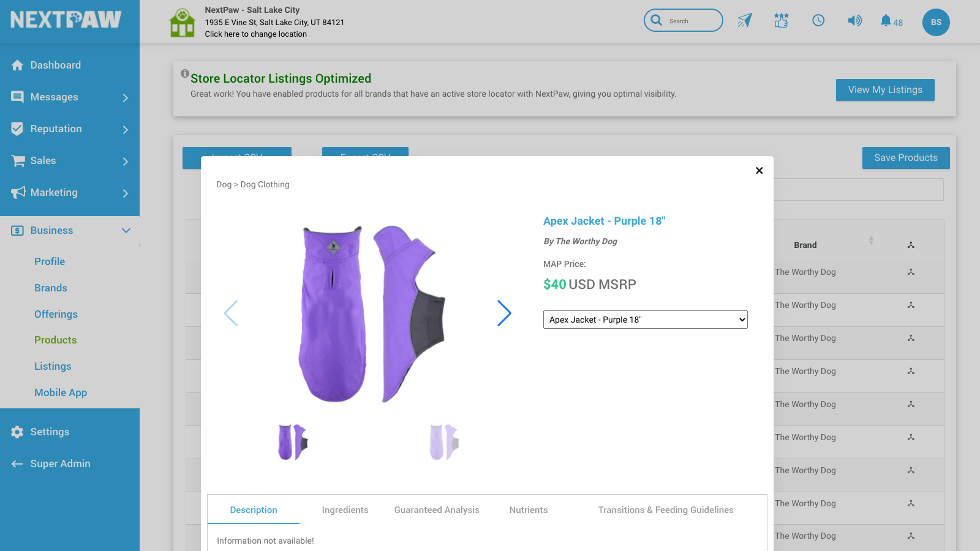Screen dimensions: 980x551
Task: Click here to change location
Action: 255,34
